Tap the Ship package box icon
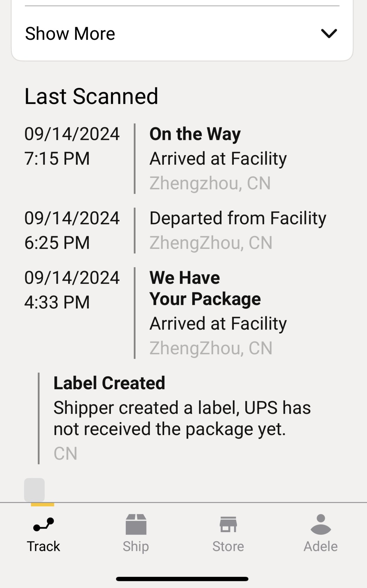This screenshot has height=588, width=367. [x=136, y=524]
